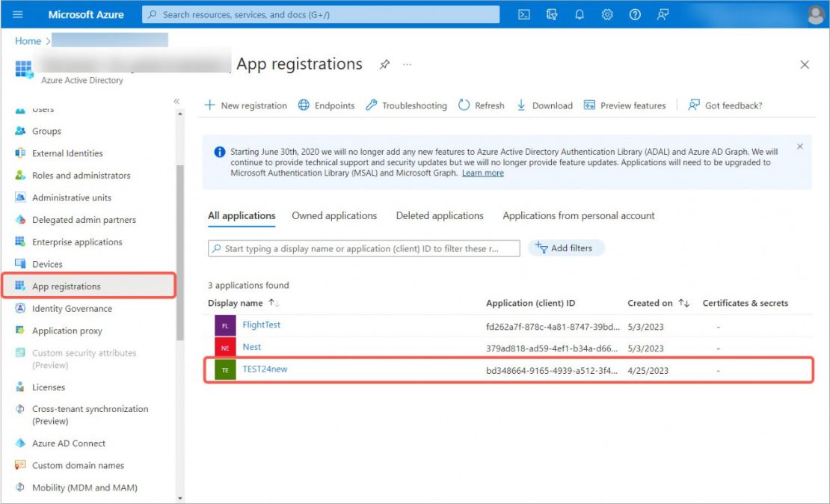The height and width of the screenshot is (504, 830).
Task: Open Applications from personal account tab
Action: pyautogui.click(x=579, y=216)
